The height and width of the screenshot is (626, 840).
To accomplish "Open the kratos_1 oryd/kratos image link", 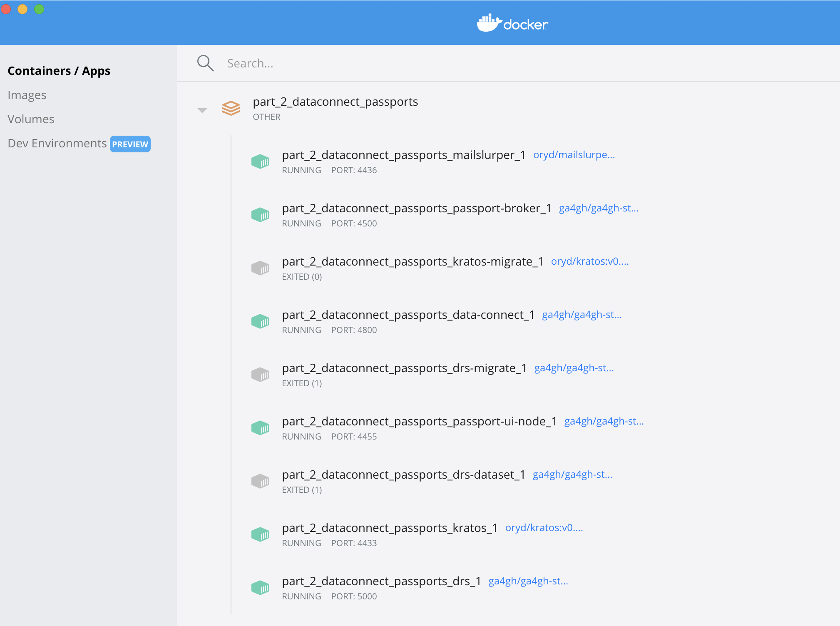I will click(x=544, y=528).
